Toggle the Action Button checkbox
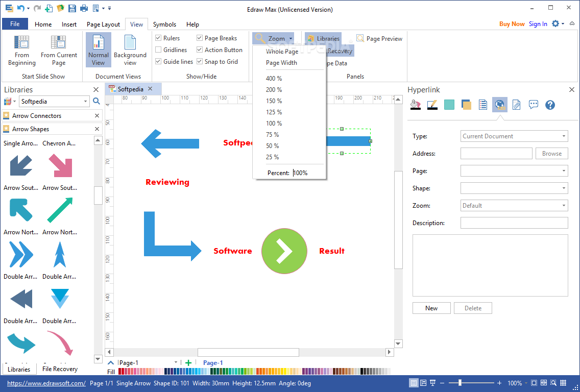580x392 pixels. [x=200, y=50]
